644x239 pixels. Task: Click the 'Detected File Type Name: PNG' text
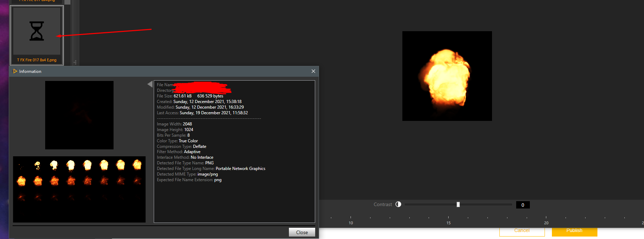(185, 163)
